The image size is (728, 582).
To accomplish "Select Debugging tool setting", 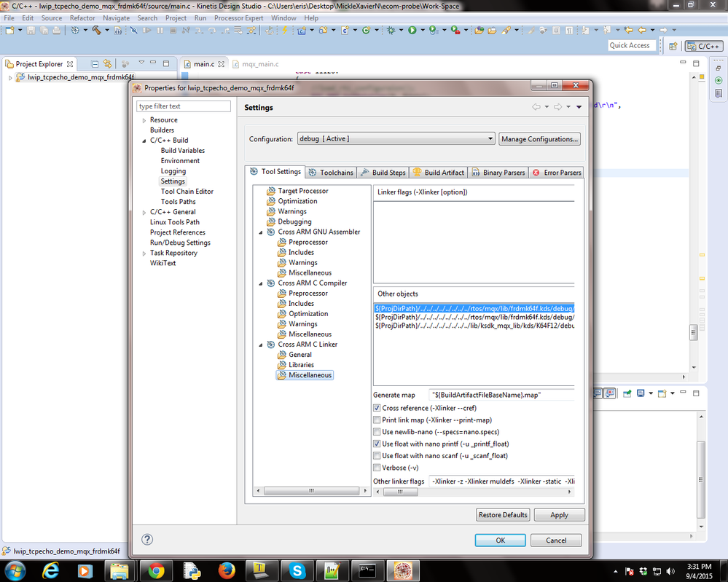I will click(294, 222).
